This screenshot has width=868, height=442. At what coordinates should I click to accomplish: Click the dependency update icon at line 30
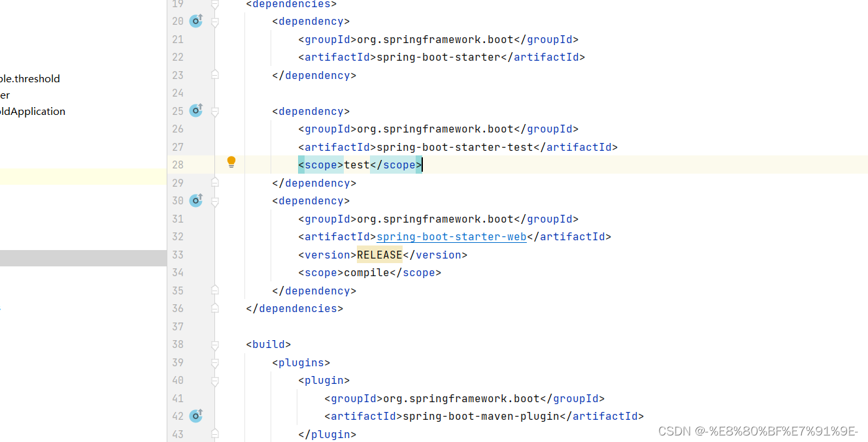(195, 200)
